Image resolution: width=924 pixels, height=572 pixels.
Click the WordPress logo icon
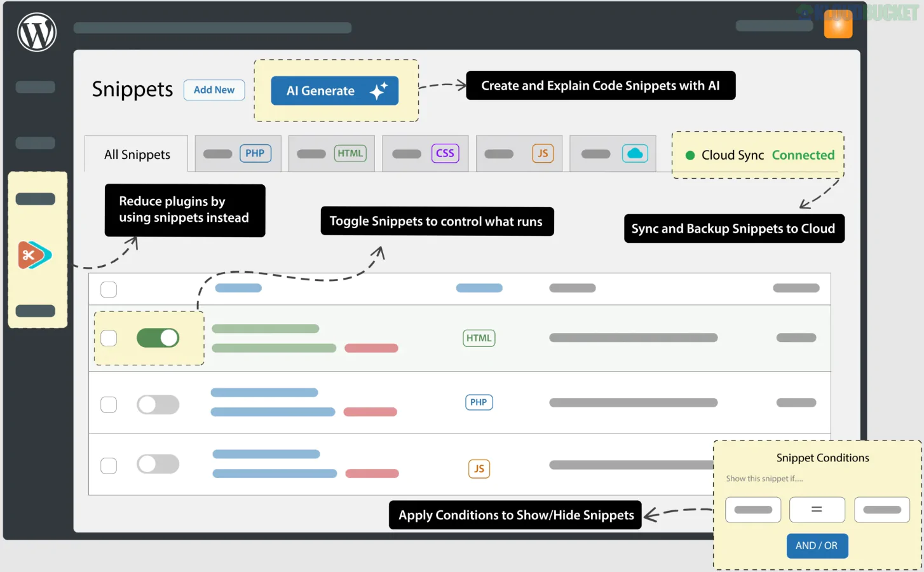coord(37,32)
